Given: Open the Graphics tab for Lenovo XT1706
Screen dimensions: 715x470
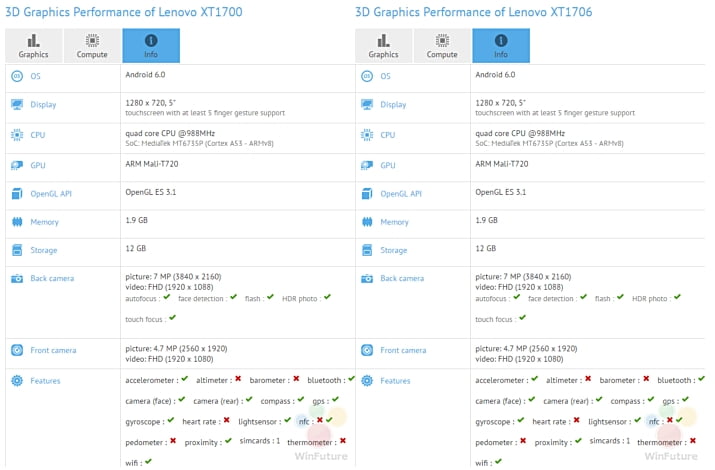Looking at the screenshot, I should [383, 46].
